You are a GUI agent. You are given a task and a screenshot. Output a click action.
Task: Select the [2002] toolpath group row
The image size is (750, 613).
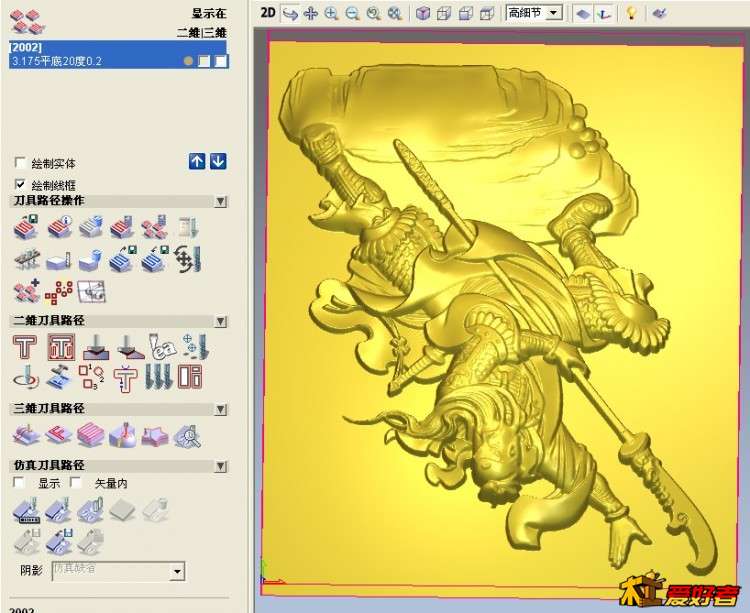(118, 47)
